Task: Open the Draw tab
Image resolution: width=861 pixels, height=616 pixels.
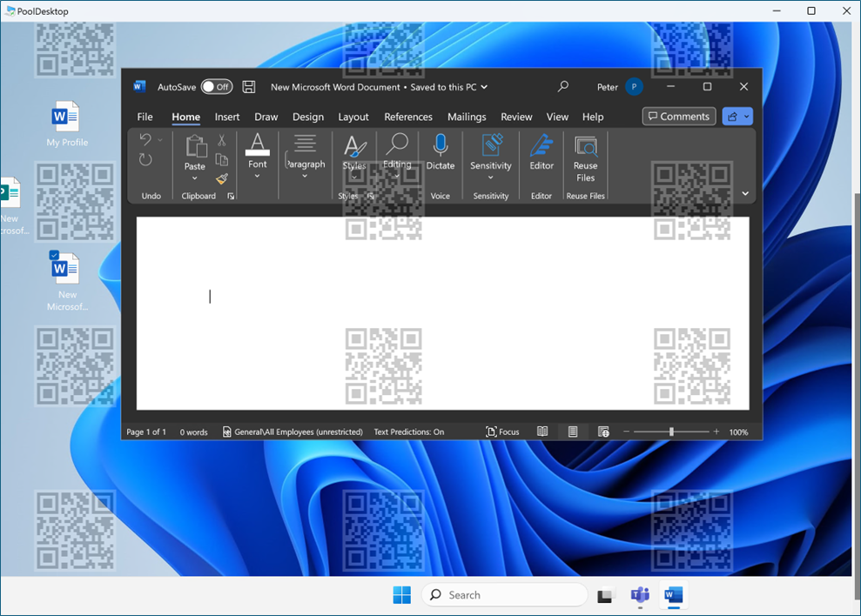Action: (266, 117)
